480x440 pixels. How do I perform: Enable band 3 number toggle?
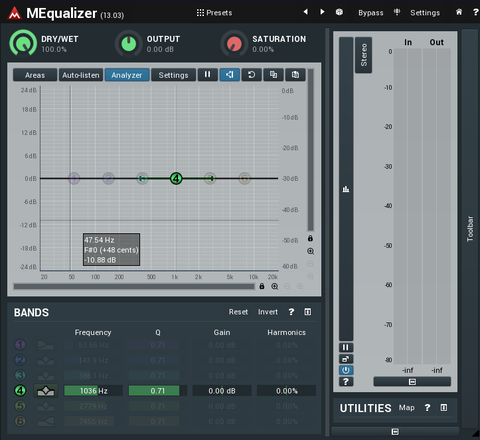click(20, 375)
